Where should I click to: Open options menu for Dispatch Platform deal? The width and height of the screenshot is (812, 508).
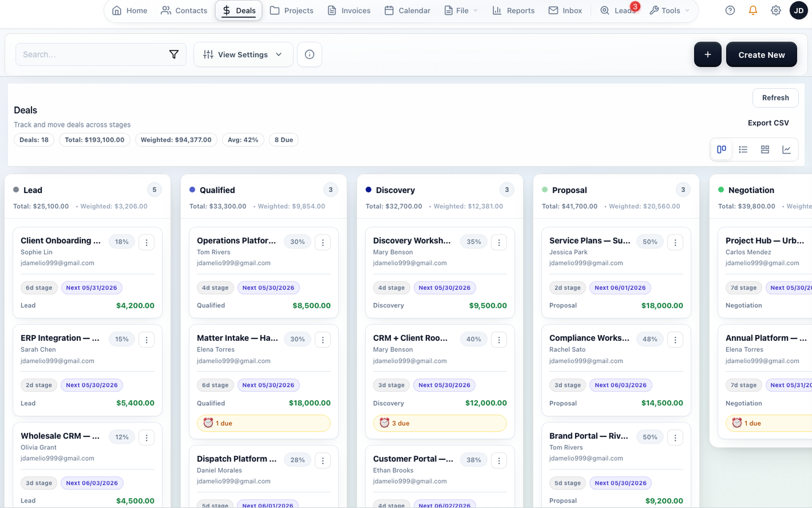pos(323,460)
